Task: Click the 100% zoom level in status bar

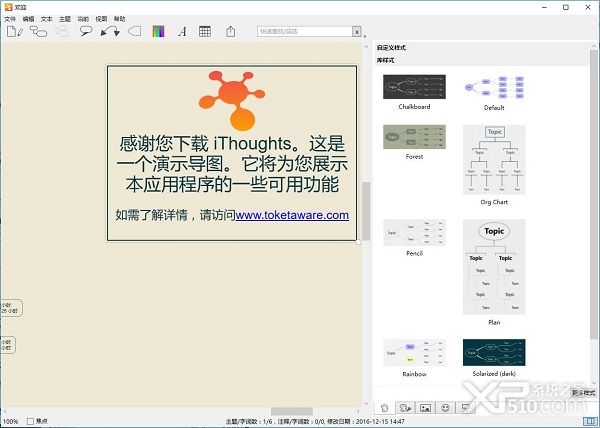Action: click(10, 421)
